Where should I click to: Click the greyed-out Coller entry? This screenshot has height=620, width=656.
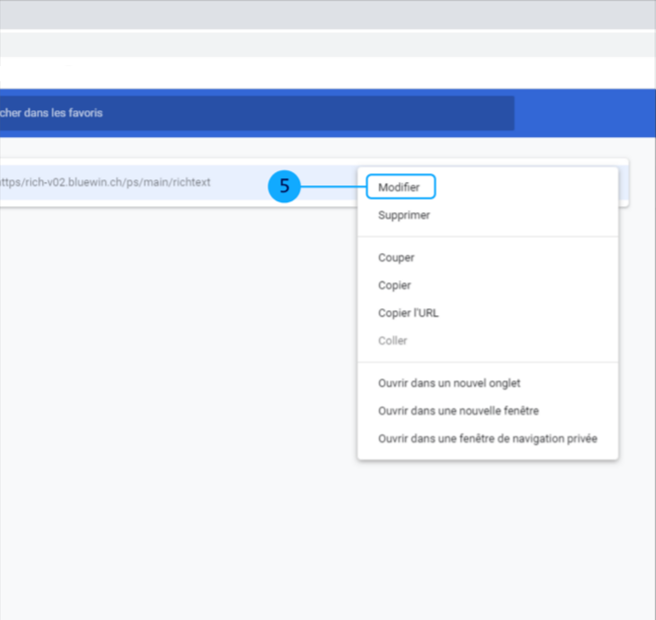392,341
